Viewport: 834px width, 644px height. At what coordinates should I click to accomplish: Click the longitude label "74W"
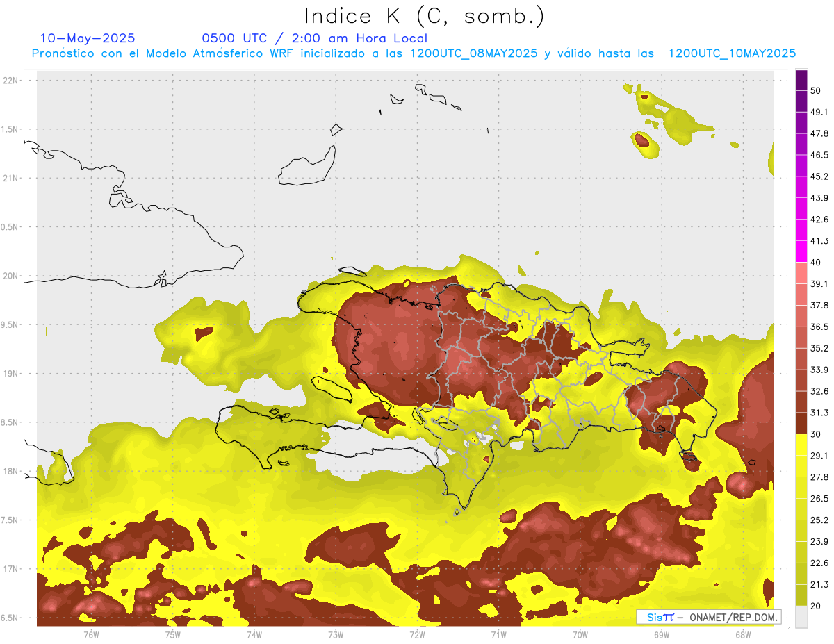coord(254,634)
